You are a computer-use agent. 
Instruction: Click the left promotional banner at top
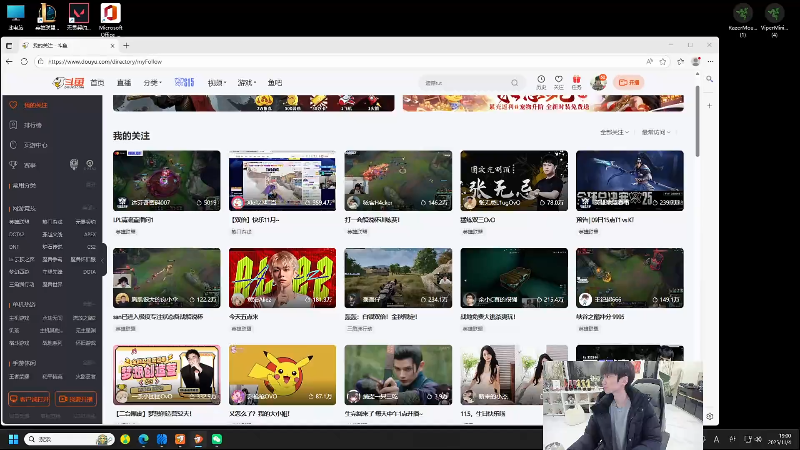point(254,103)
